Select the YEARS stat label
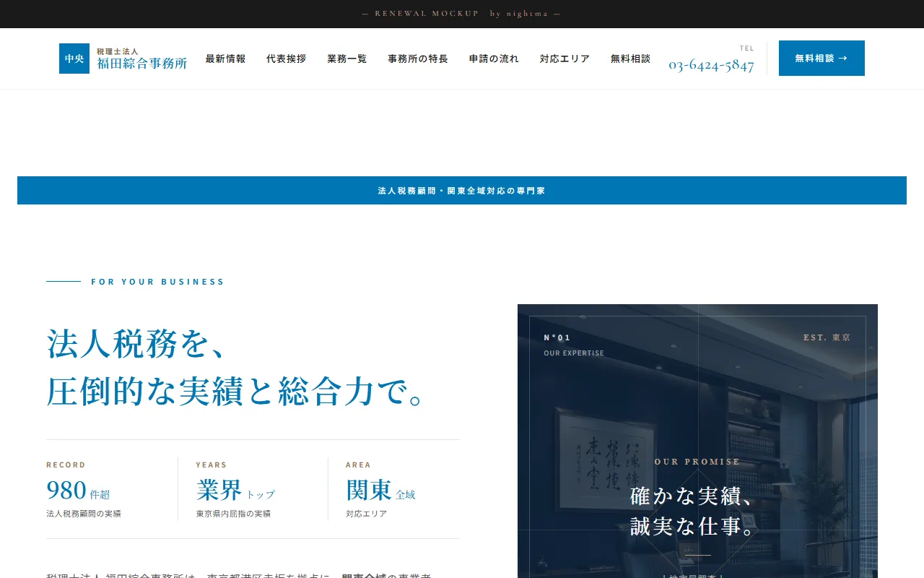This screenshot has width=924, height=578. pyautogui.click(x=212, y=465)
